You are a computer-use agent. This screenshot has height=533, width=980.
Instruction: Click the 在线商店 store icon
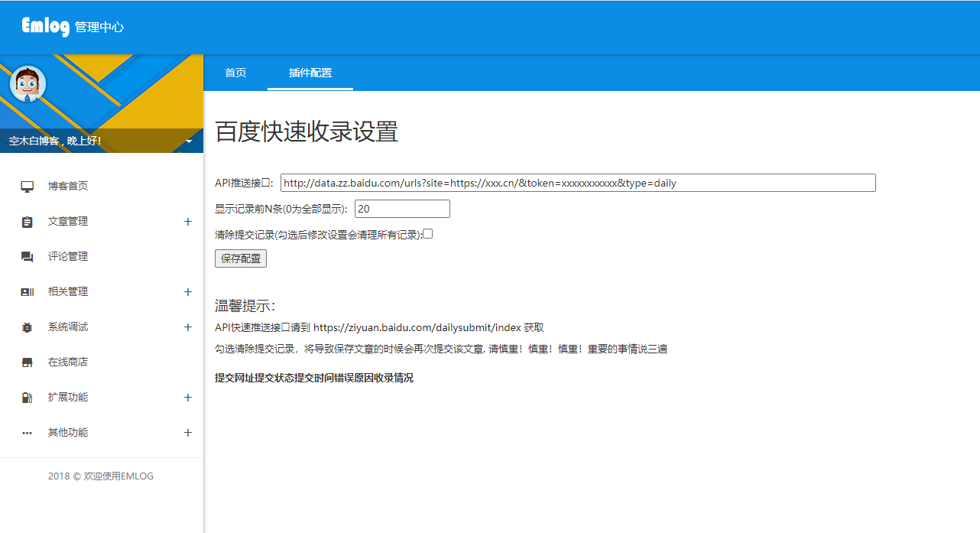click(27, 361)
